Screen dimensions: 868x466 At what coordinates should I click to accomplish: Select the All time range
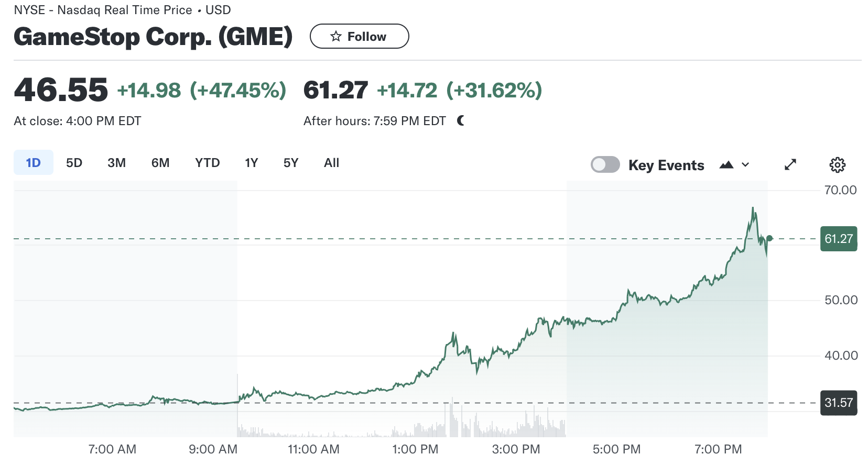(x=331, y=162)
